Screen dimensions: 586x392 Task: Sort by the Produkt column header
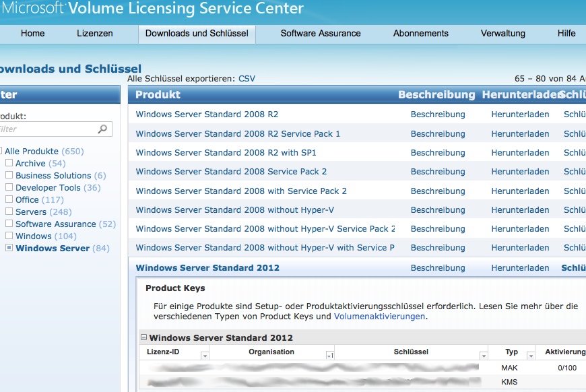pyautogui.click(x=158, y=95)
